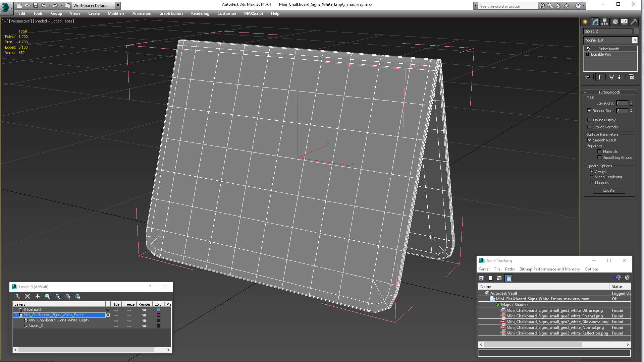This screenshot has height=362, width=644.
Task: Click the object name field tablet_2
Action: tap(607, 31)
